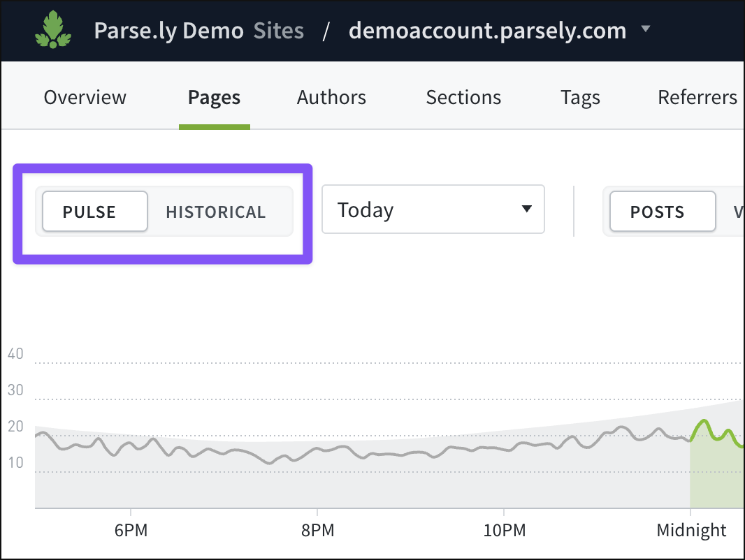Click the 6PM axis label

pyautogui.click(x=131, y=530)
